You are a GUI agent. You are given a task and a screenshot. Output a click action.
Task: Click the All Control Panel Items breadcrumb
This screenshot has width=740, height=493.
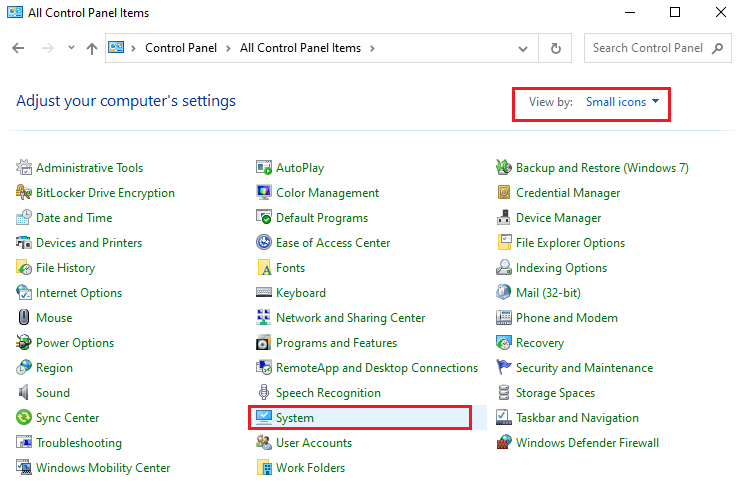coord(300,48)
